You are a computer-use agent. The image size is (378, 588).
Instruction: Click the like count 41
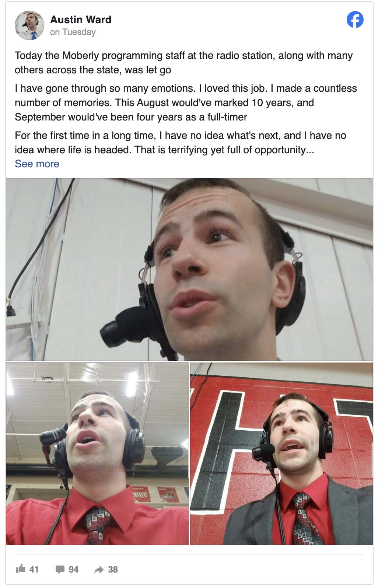pos(34,570)
